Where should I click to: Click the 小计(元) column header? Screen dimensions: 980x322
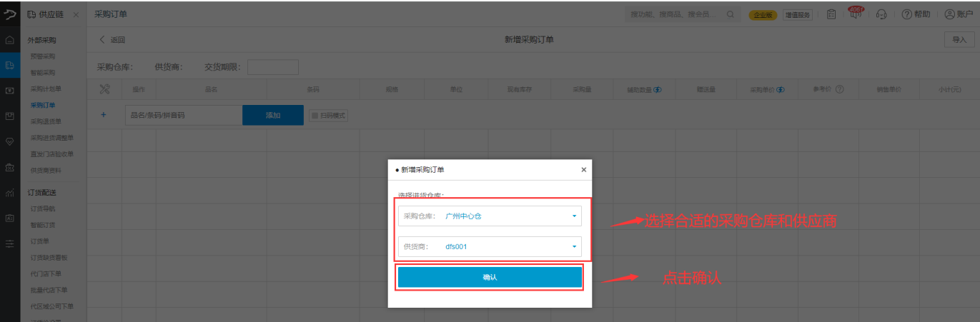950,90
